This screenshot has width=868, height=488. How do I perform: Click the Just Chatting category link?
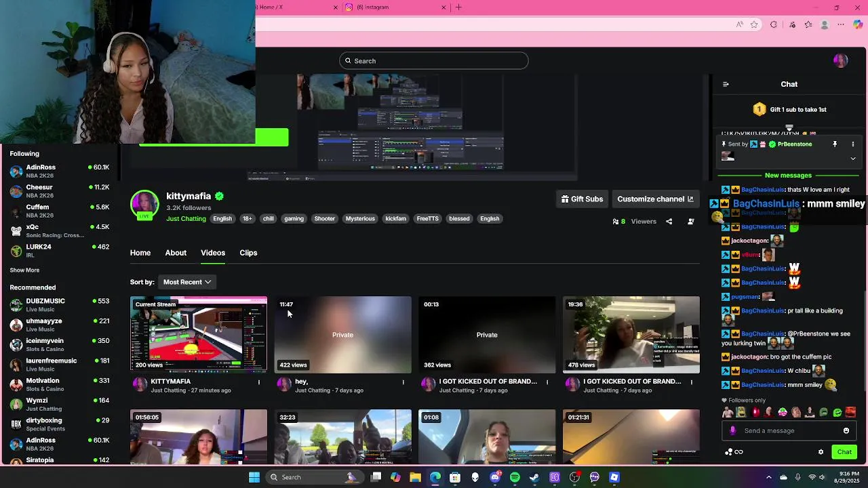click(186, 219)
